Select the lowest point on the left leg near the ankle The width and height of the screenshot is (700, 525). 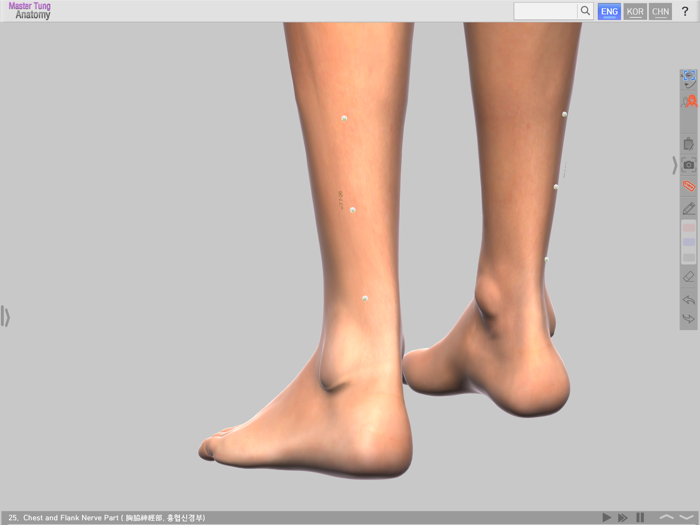[365, 298]
